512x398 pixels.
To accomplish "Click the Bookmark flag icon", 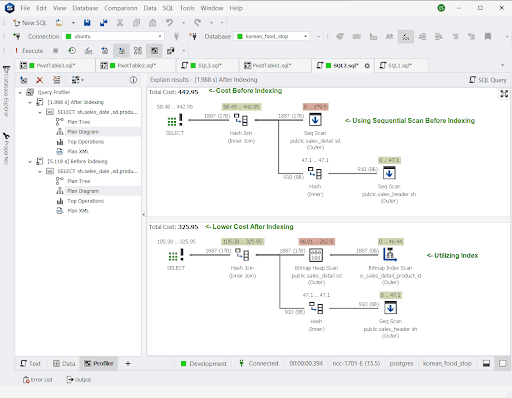I will (x=488, y=36).
